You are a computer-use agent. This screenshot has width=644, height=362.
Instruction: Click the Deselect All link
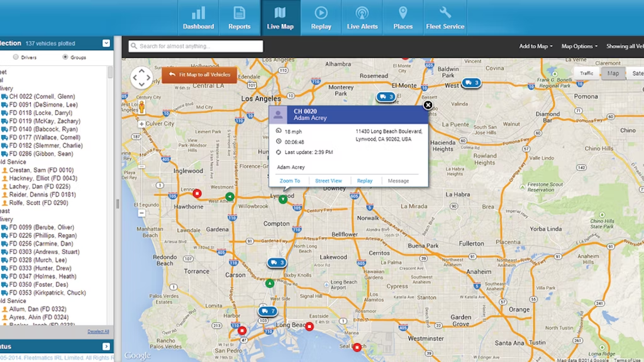tap(98, 332)
